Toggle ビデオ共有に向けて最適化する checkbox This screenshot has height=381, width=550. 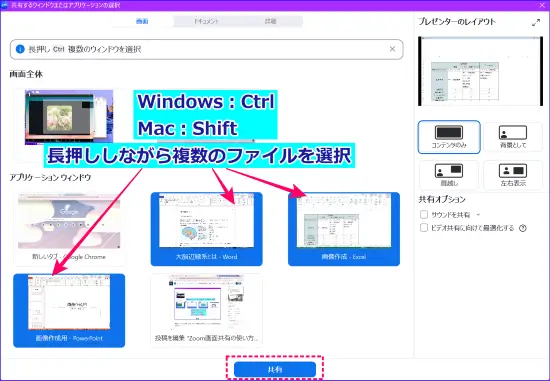(x=424, y=228)
